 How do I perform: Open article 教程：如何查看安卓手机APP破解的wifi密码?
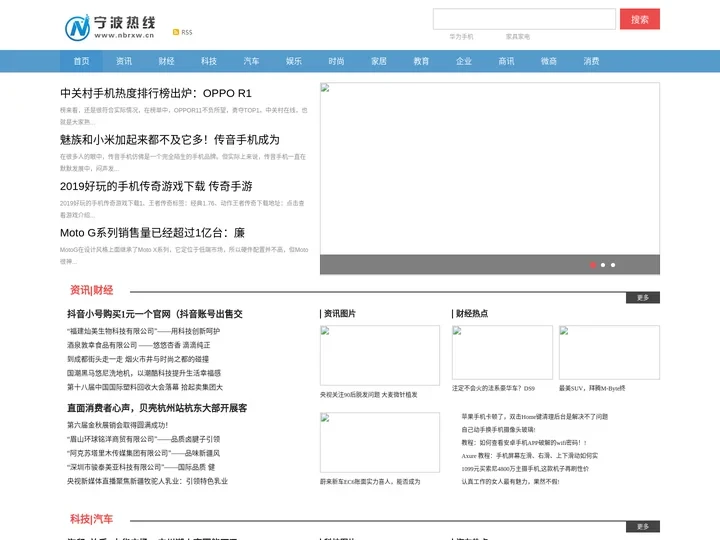pyautogui.click(x=524, y=443)
